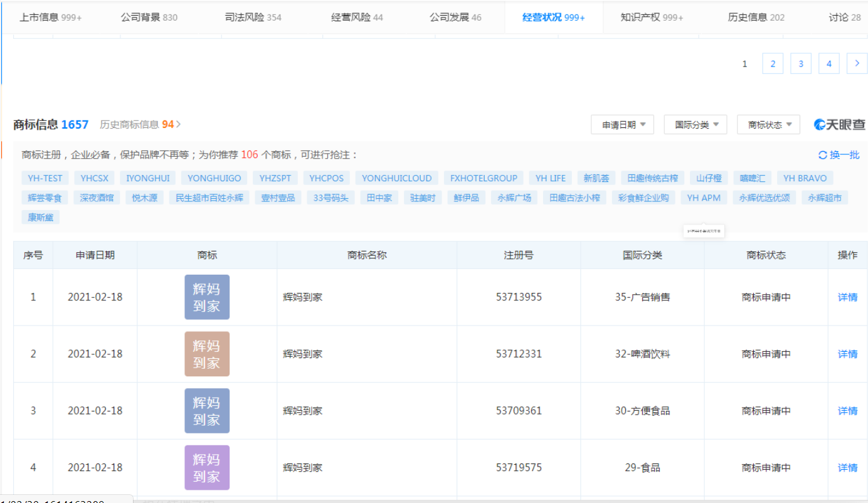The height and width of the screenshot is (503, 868).
Task: Click 详情 link for registration 53713955
Action: click(847, 297)
